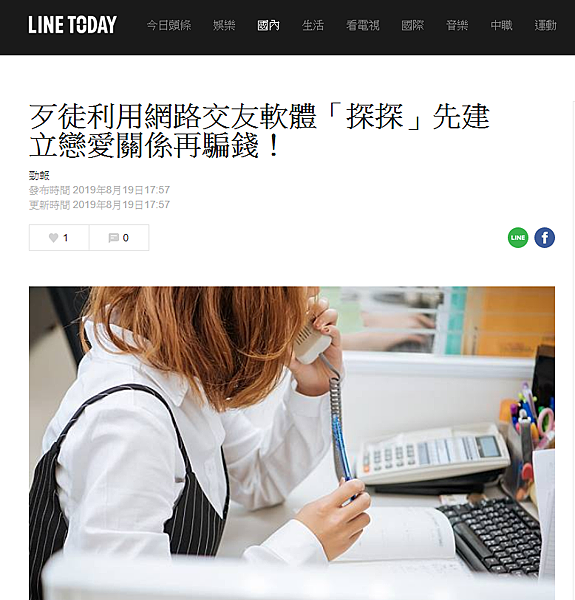The width and height of the screenshot is (575, 600).
Task: Open the article photo of woman on phone
Action: [x=292, y=443]
